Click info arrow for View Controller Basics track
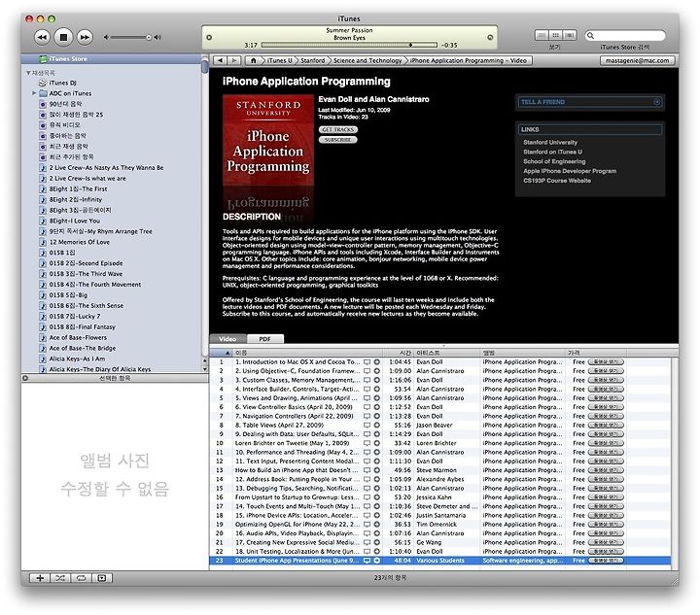Viewport: 700px width, 615px height. pyautogui.click(x=377, y=408)
